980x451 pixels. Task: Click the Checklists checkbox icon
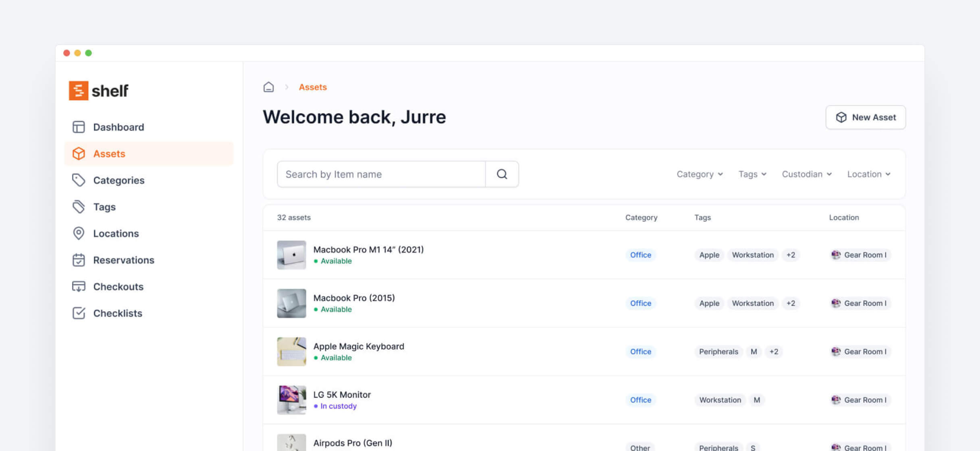79,313
